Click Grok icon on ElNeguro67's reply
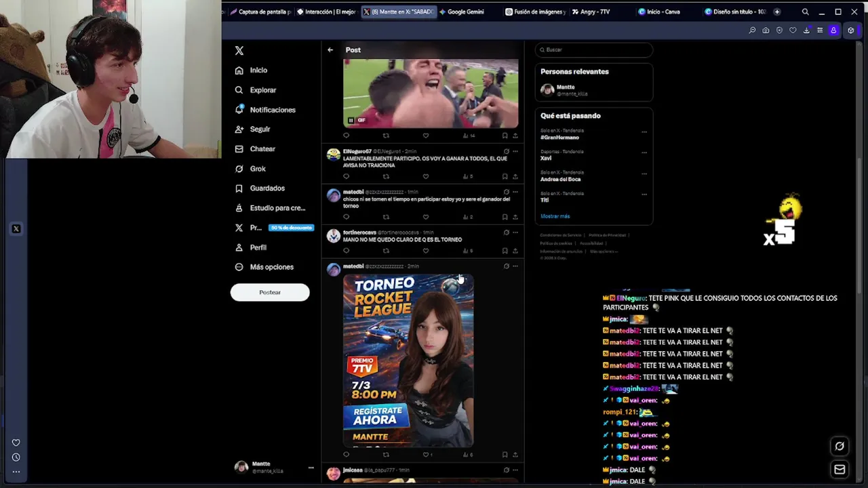Screen dimensions: 868x488 [506, 151]
